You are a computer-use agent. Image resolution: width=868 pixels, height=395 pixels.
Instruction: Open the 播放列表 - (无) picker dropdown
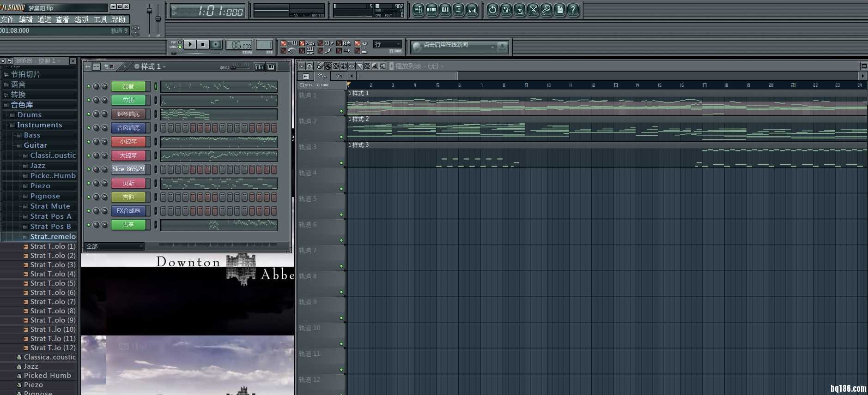point(419,66)
